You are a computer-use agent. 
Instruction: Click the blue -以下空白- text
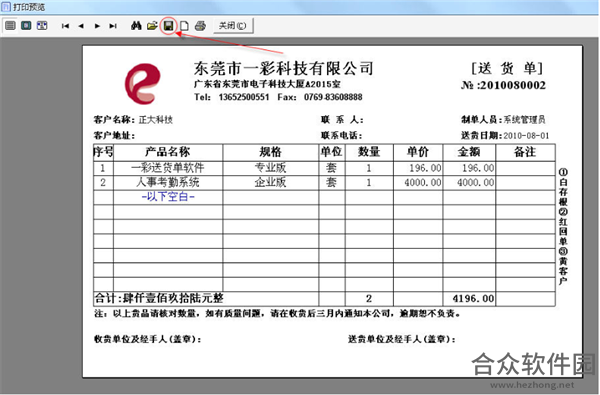(x=168, y=197)
